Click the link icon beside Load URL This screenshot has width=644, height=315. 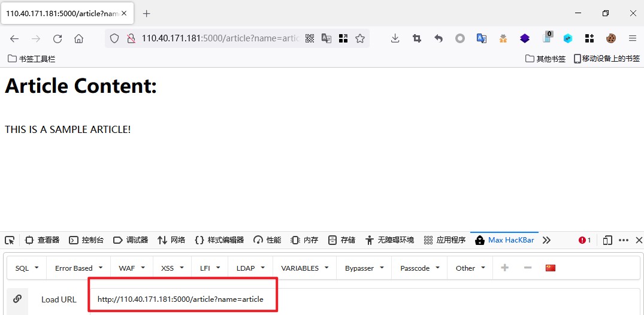click(x=17, y=299)
